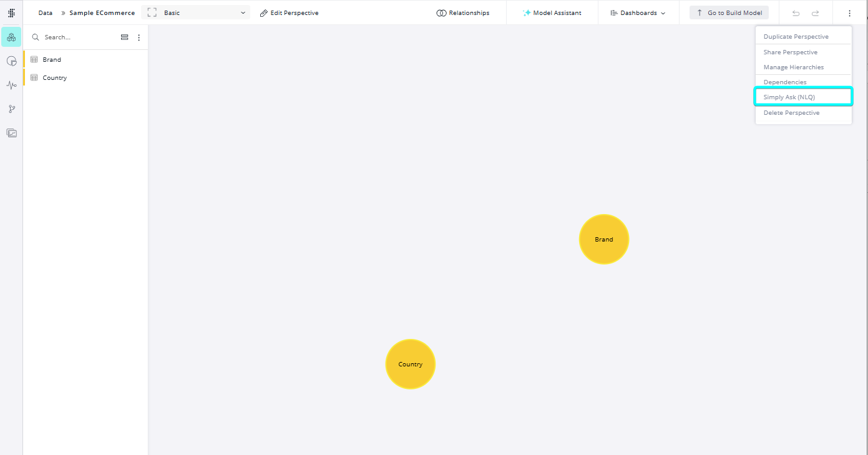
Task: Select the yellow Brand circle node
Action: click(603, 240)
